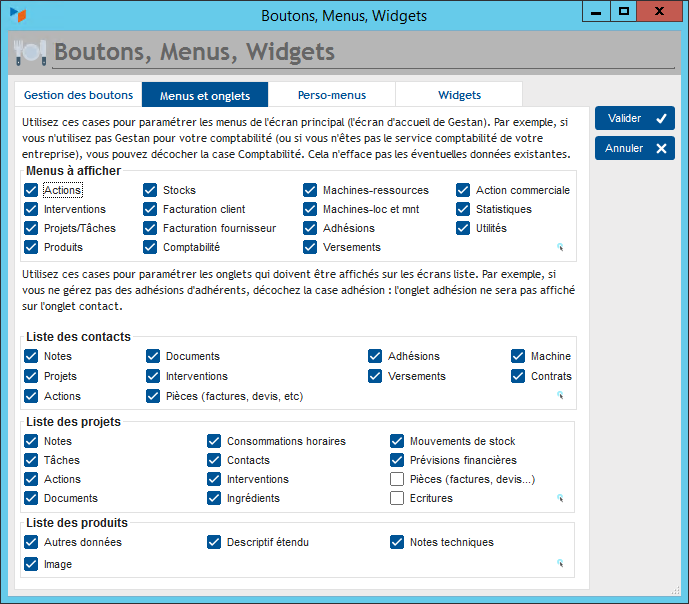Switch to the Gestion des boutons tab
Image resolution: width=689 pixels, height=604 pixels.
[x=78, y=95]
